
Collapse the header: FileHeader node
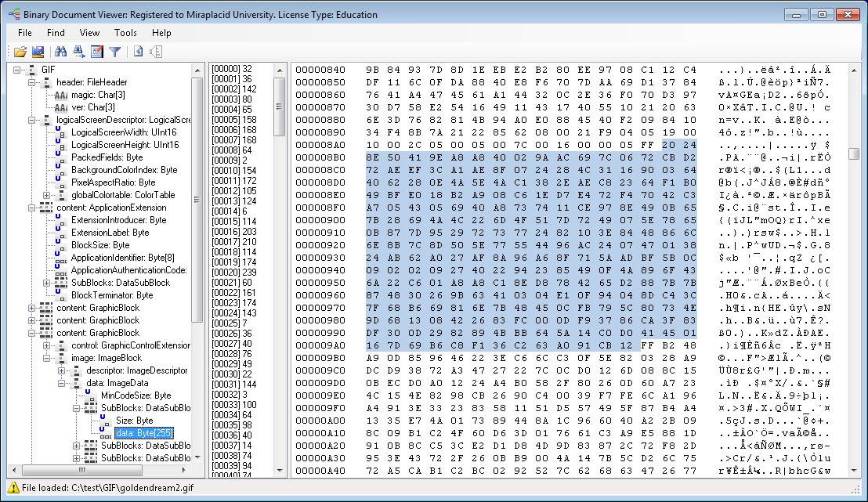32,82
